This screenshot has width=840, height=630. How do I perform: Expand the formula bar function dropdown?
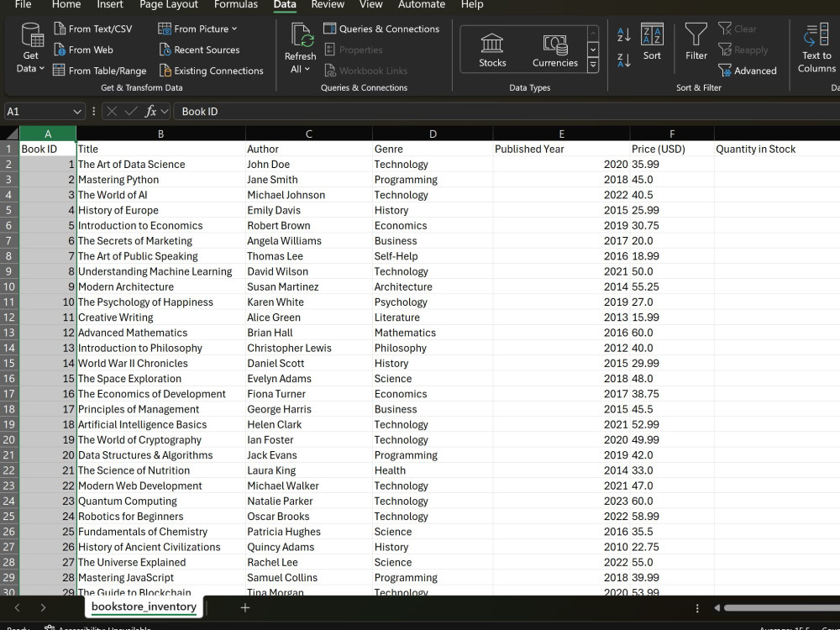click(165, 112)
